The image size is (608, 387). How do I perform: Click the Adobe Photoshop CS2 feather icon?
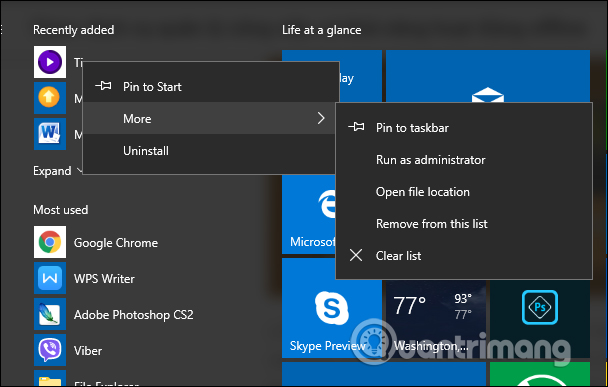(x=50, y=314)
